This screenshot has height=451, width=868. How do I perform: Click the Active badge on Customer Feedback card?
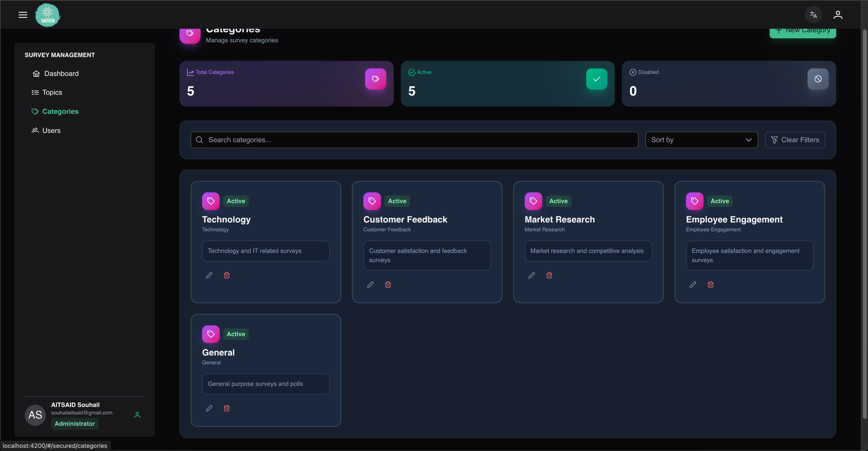click(397, 201)
